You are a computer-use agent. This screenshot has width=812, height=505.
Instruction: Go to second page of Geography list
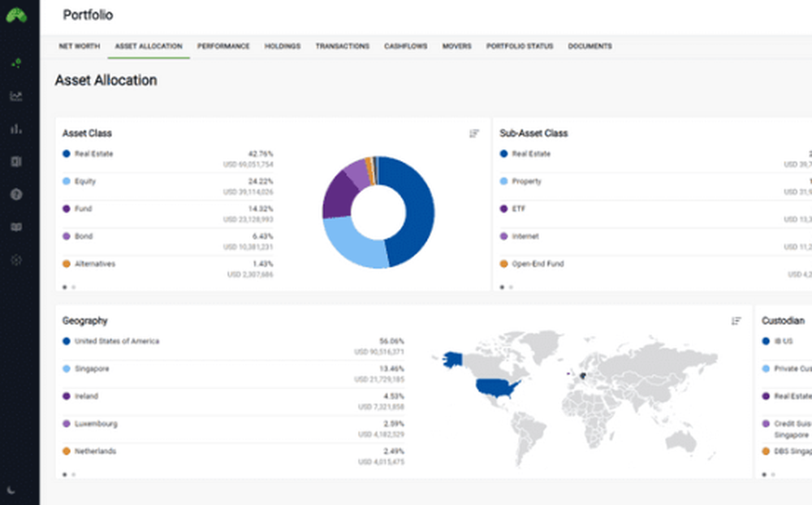[x=73, y=473]
